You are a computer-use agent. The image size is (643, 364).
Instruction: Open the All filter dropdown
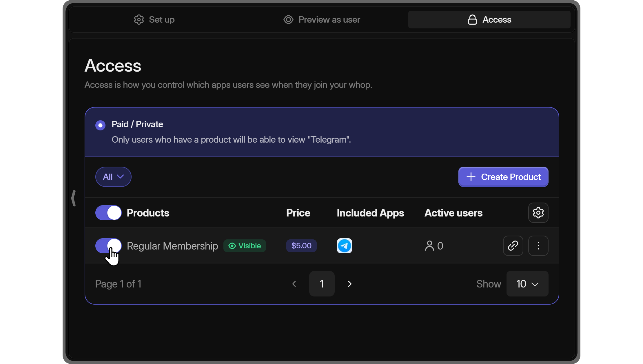(x=113, y=177)
